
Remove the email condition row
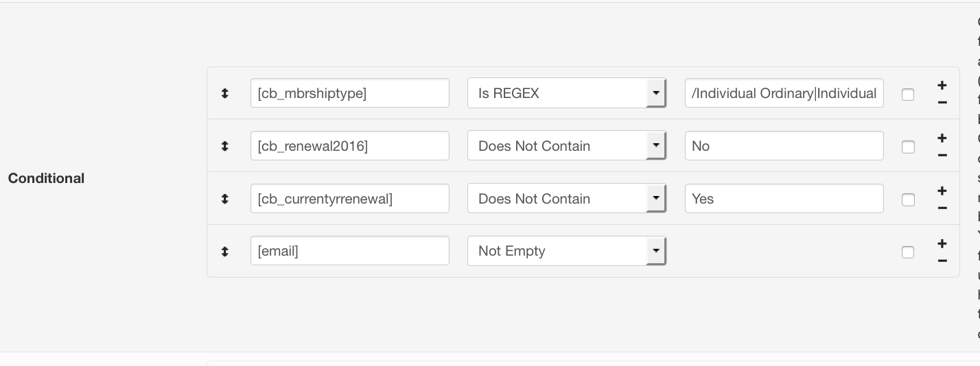pyautogui.click(x=942, y=260)
